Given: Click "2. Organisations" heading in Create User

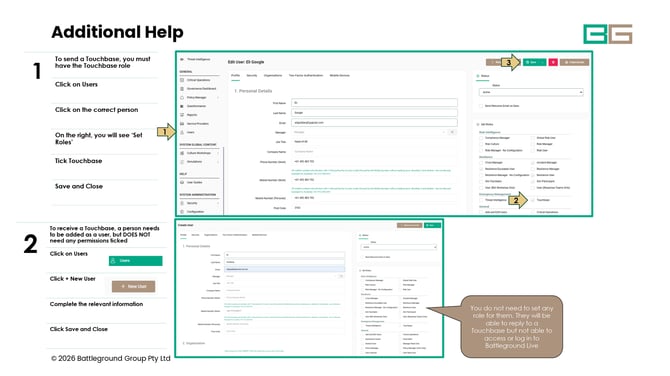Looking at the screenshot, I should [x=194, y=343].
